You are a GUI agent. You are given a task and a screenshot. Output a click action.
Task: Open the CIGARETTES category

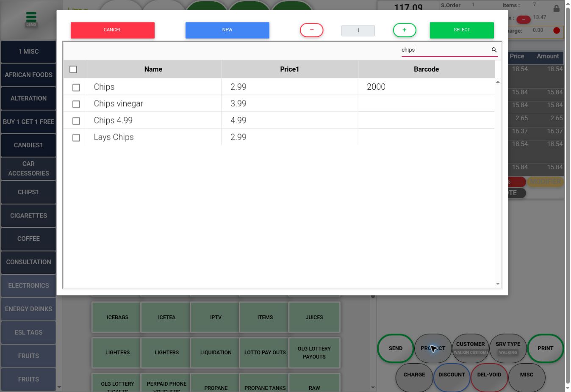(x=28, y=215)
